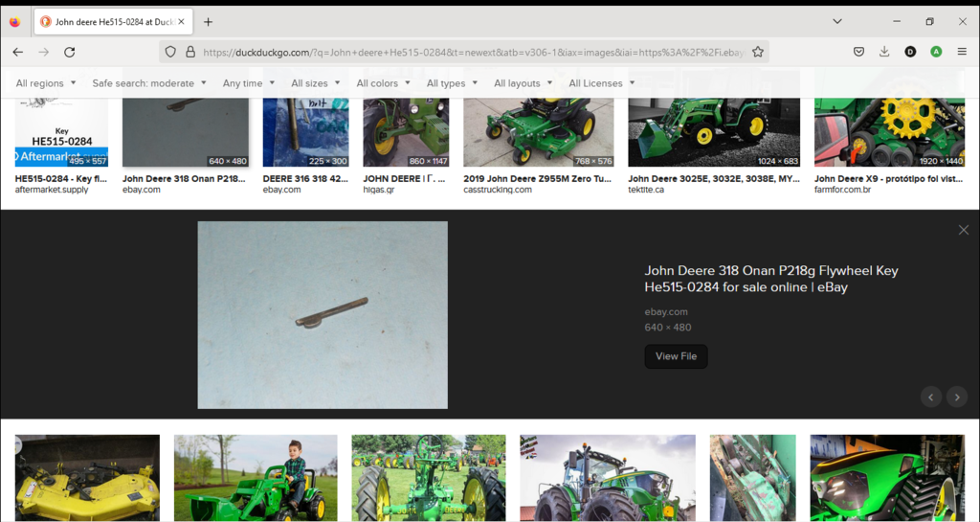Expand the All regions filter
The width and height of the screenshot is (980, 522).
pyautogui.click(x=46, y=83)
